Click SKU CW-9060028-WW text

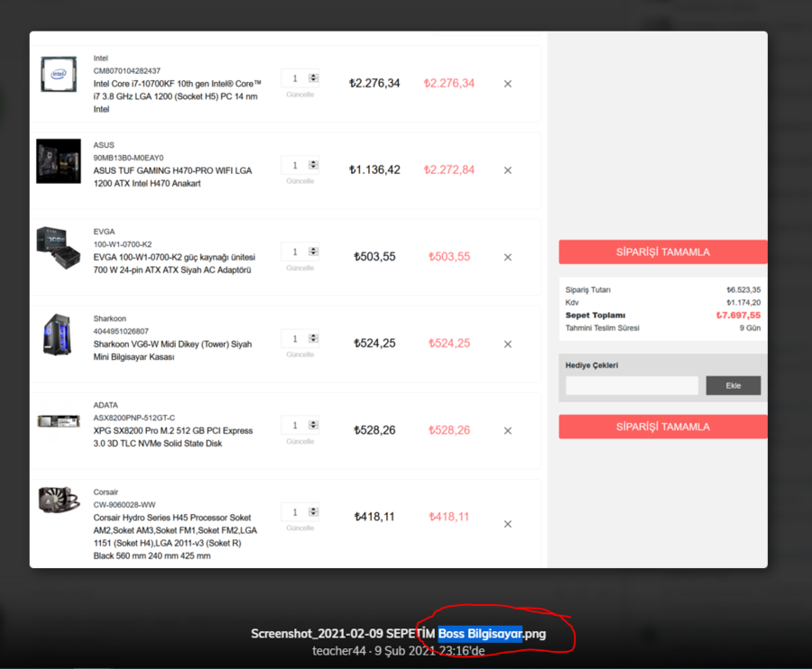coord(125,505)
